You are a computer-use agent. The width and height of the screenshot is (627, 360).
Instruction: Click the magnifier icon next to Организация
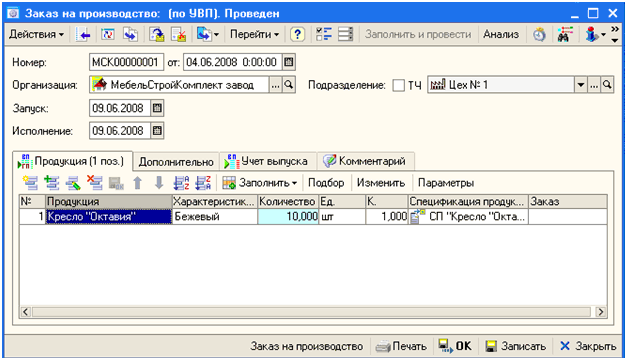point(289,85)
